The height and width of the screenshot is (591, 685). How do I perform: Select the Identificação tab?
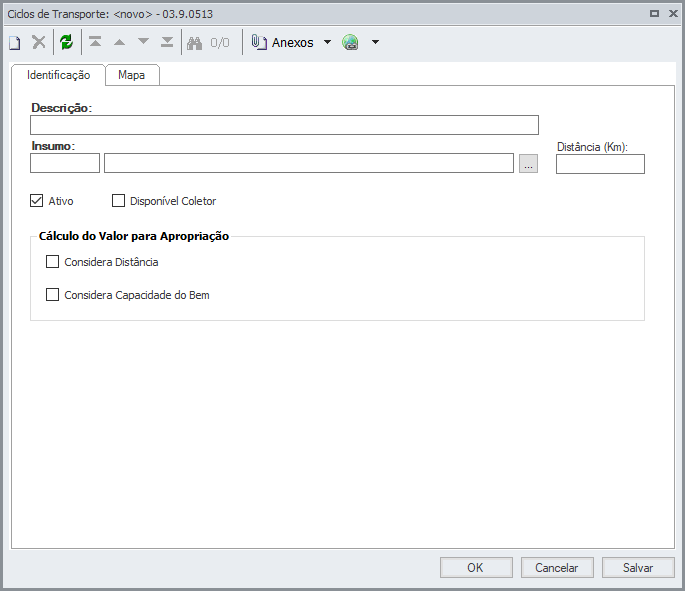[59, 75]
